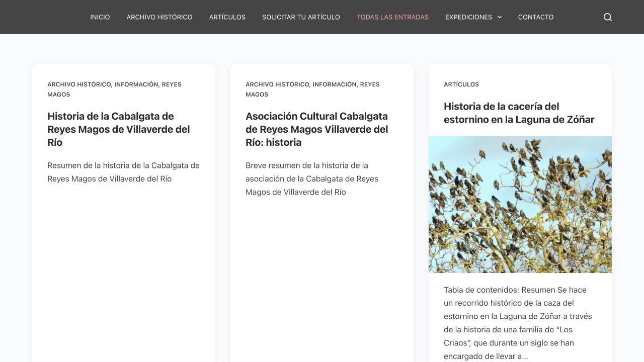Click Archivo Histórico category on first card
The height and width of the screenshot is (362, 644).
[x=79, y=84]
